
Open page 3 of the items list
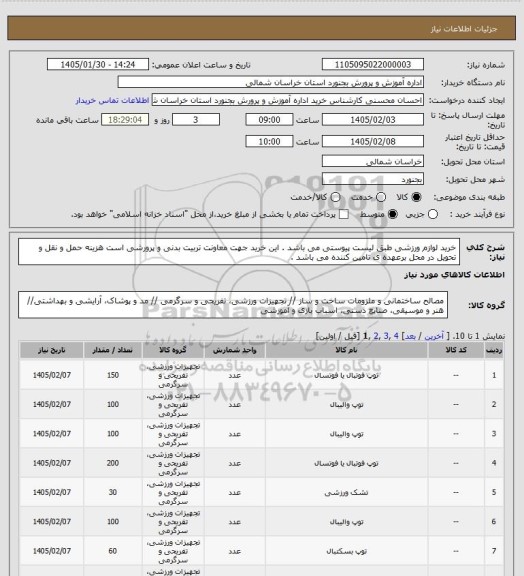coord(386,336)
